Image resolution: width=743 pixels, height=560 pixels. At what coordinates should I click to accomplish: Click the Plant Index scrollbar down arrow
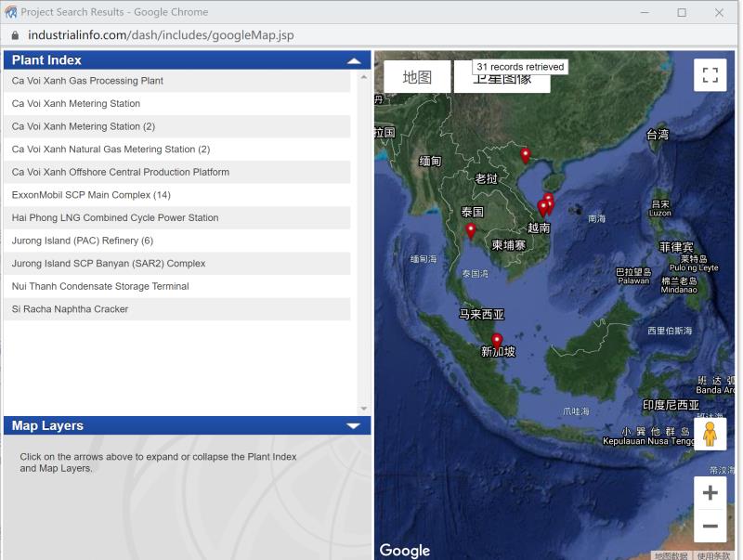tap(363, 409)
